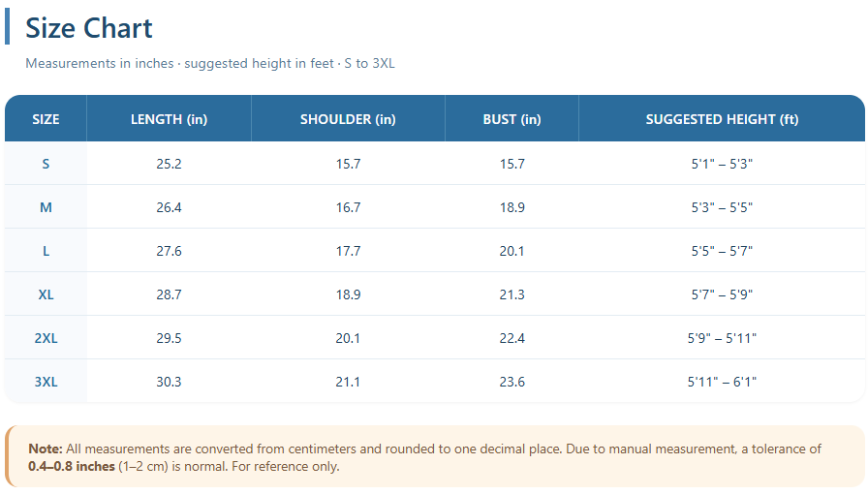Screen dimensions: 868x495
Task: Click the SIZE column header
Action: pos(46,119)
